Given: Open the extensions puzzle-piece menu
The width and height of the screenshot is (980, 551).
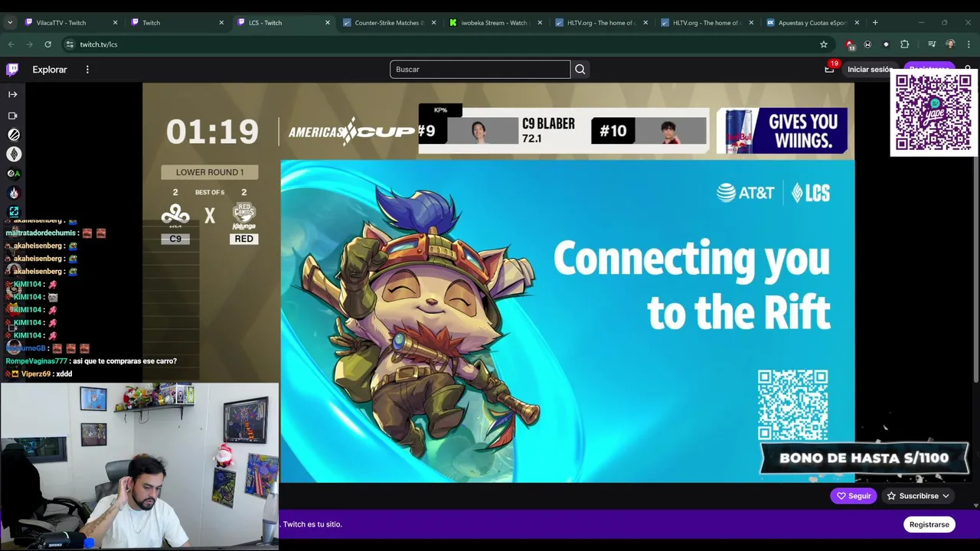Looking at the screenshot, I should (x=904, y=44).
